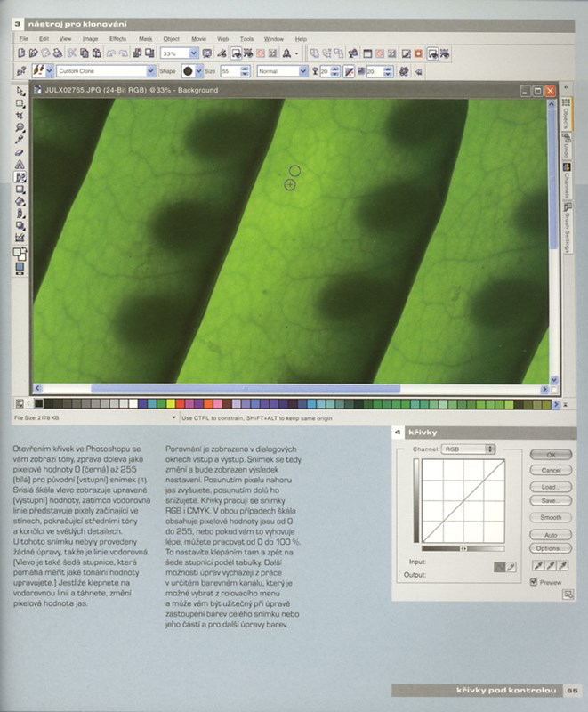This screenshot has width=588, height=712.
Task: Open the Mask menu
Action: (x=145, y=39)
